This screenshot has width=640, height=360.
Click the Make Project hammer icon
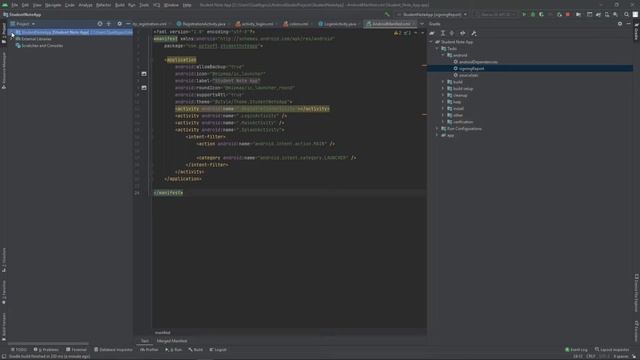(x=387, y=14)
